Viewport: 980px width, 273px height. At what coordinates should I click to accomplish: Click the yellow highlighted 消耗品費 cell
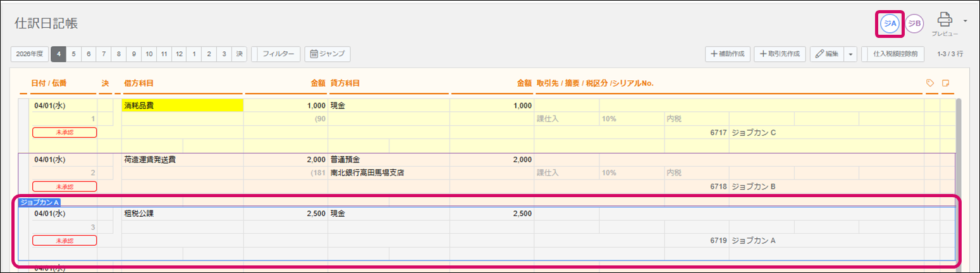pos(182,106)
